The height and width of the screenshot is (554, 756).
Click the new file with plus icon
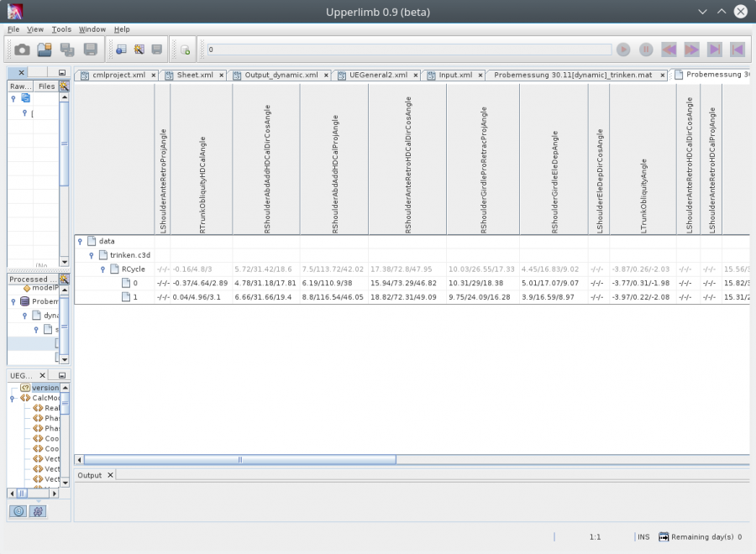185,50
